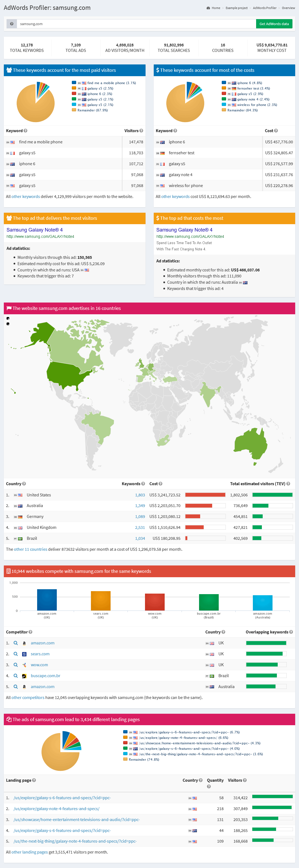Image resolution: width=299 pixels, height=868 pixels.
Task: Open AdWords Profiler in the breadcrumb
Action: coord(265,8)
